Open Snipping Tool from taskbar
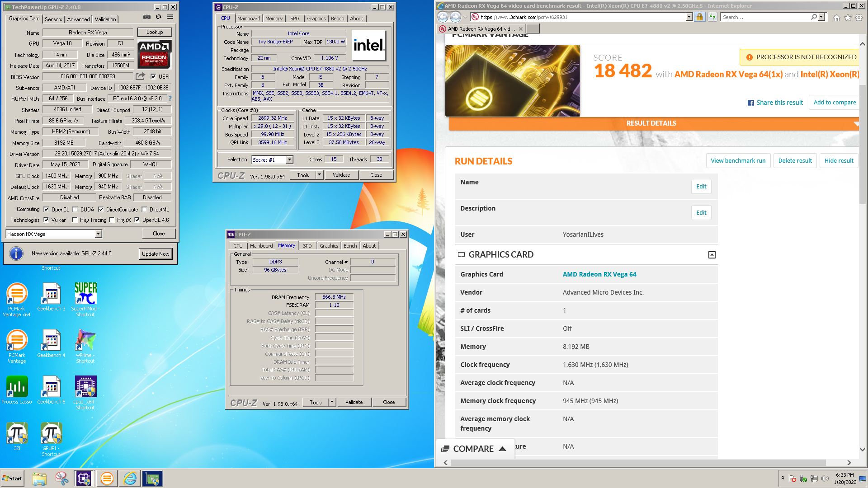Viewport: 868px width, 488px height. tap(61, 479)
